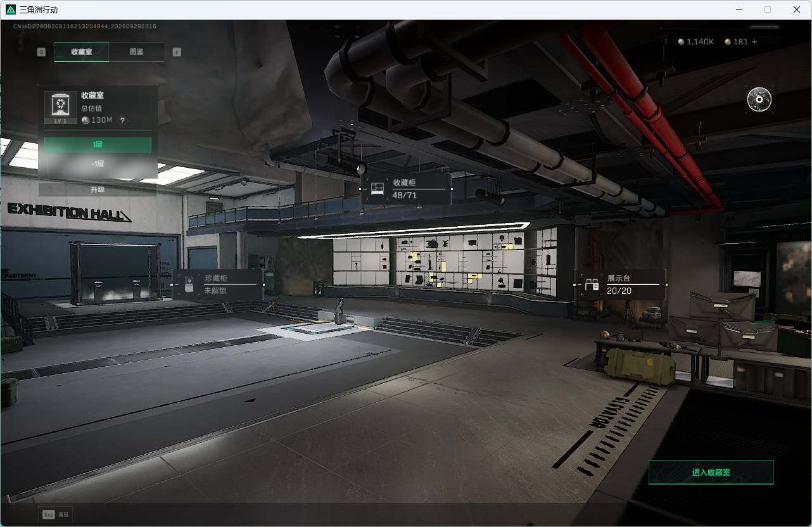Image resolution: width=812 pixels, height=527 pixels.
Task: Click the round disc icon
Action: [759, 99]
